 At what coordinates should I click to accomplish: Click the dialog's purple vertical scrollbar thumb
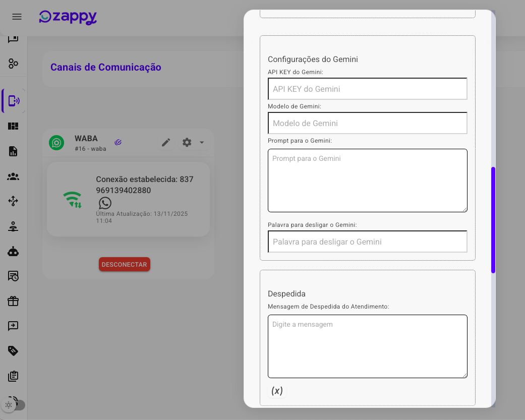pyautogui.click(x=493, y=220)
